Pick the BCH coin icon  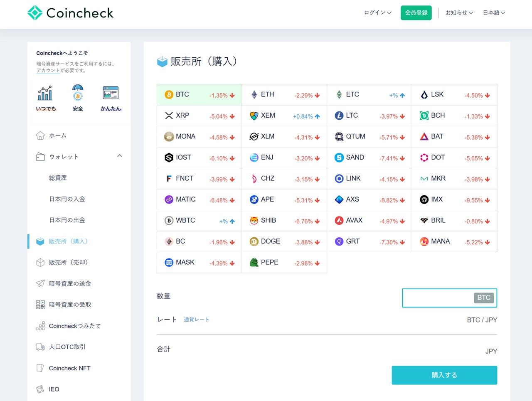424,116
